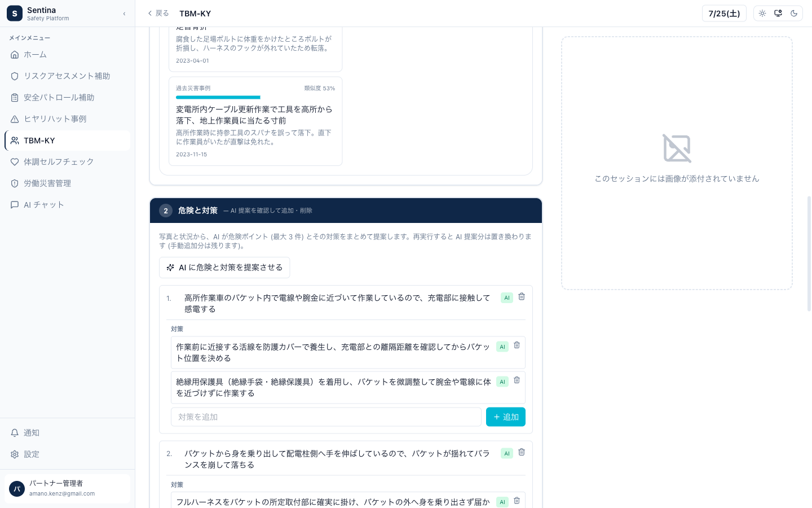Click the warning triangle icon beside ヒヤリハット事例
This screenshot has width=812, height=508.
15,119
